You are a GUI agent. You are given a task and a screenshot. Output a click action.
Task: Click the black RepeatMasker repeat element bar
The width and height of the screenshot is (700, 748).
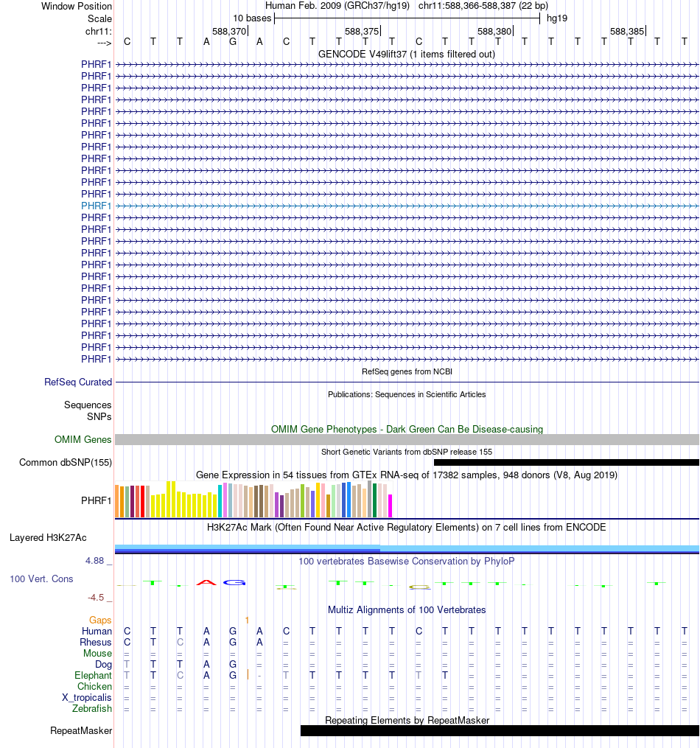tap(500, 731)
